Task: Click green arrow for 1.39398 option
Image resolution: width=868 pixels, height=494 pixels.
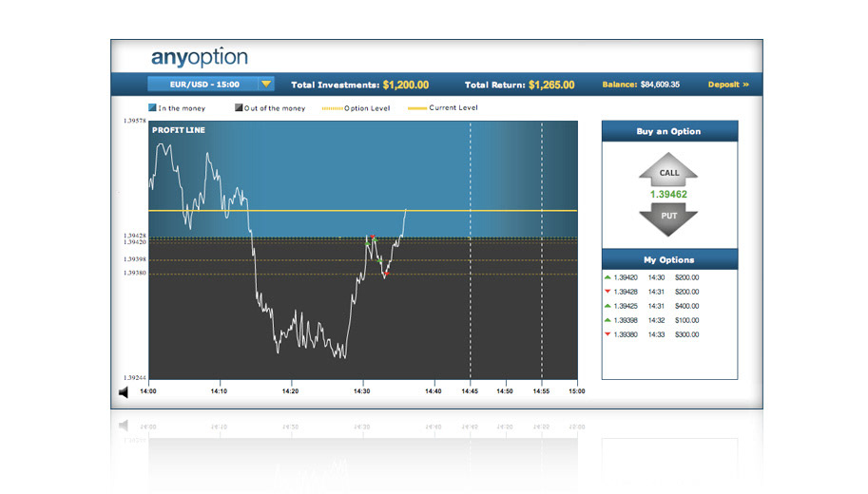Action: [x=608, y=320]
